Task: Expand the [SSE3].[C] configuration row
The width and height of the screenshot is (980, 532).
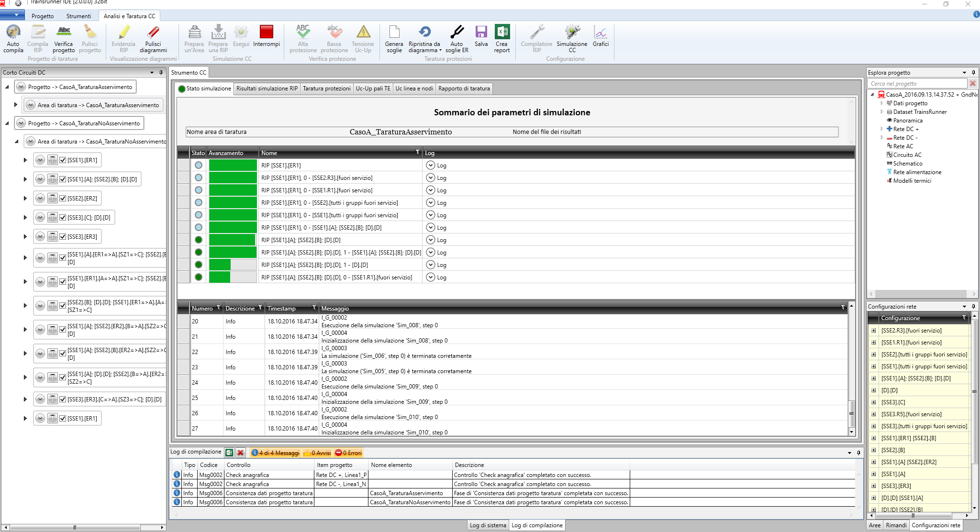Action: [x=873, y=402]
